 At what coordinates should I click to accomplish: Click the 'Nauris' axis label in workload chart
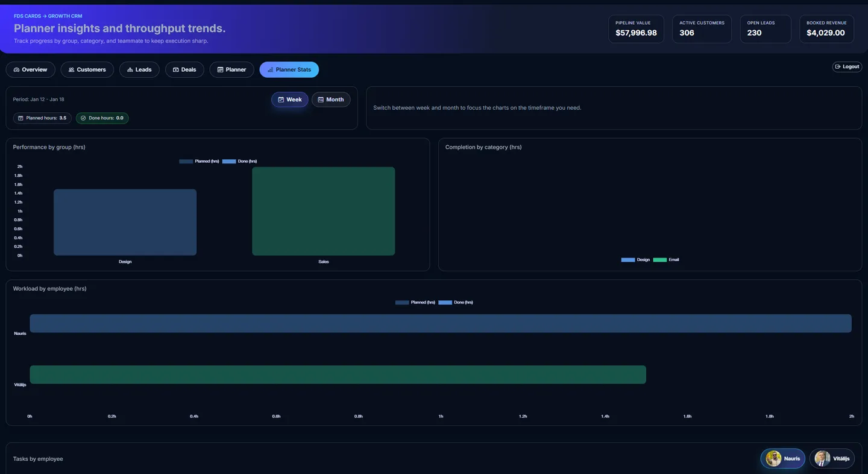(20, 333)
